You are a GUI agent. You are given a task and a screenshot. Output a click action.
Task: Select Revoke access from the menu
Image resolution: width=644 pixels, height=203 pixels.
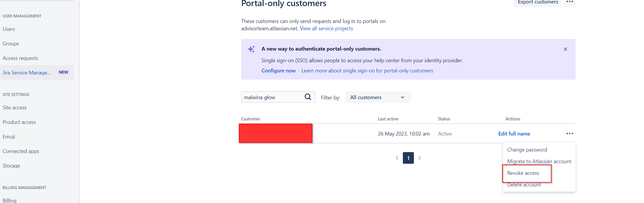[523, 173]
